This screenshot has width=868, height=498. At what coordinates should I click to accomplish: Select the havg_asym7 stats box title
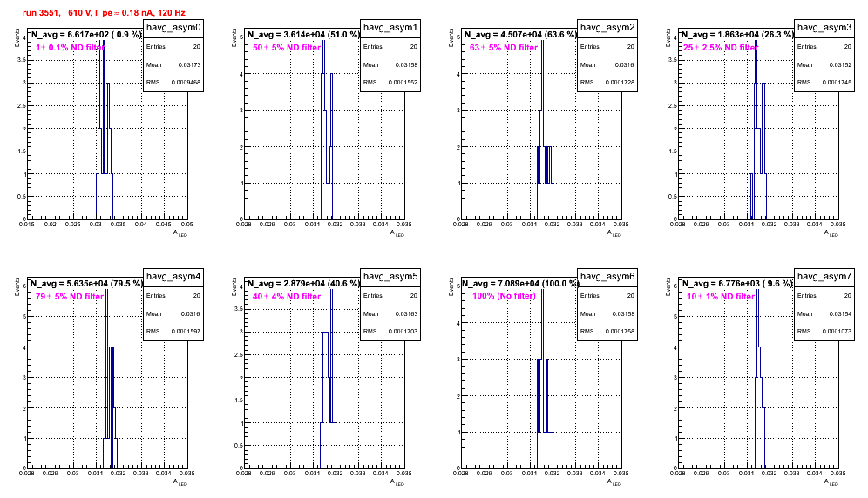pyautogui.click(x=824, y=277)
